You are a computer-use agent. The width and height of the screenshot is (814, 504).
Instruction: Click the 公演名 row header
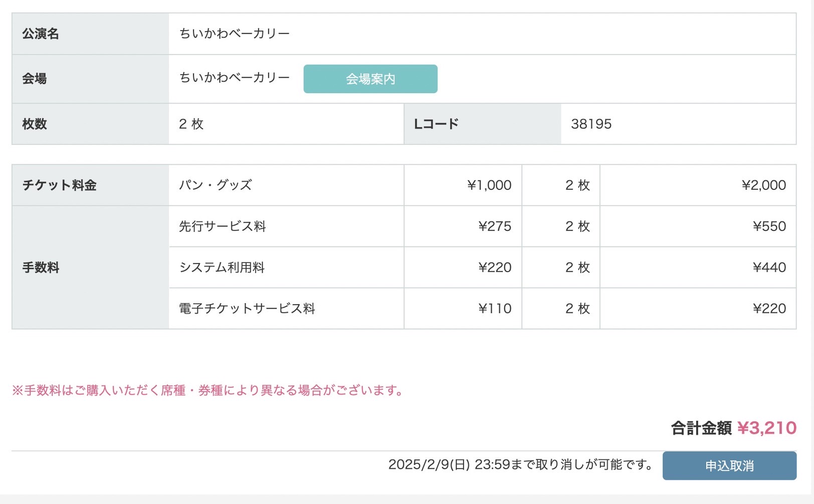pos(41,34)
